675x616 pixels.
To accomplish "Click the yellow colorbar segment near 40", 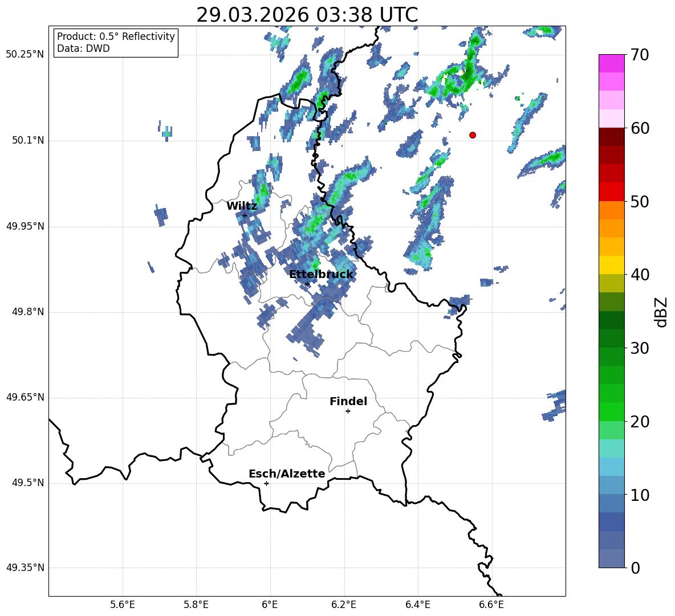I will pos(611,265).
